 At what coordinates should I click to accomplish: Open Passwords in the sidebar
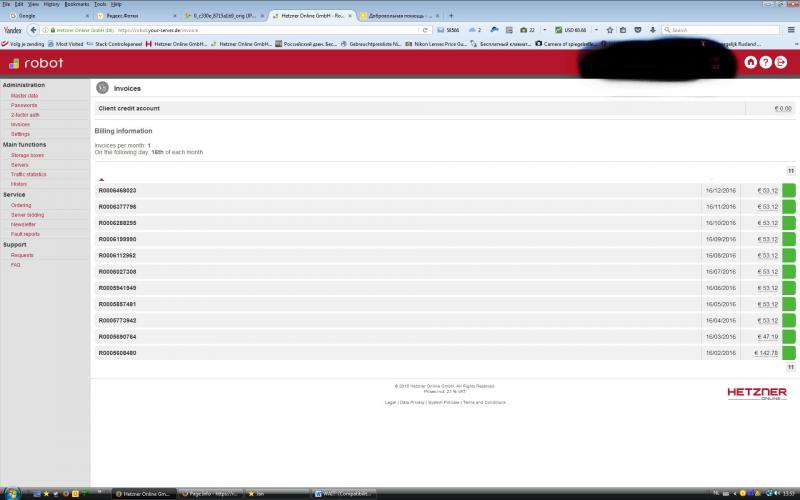24,105
